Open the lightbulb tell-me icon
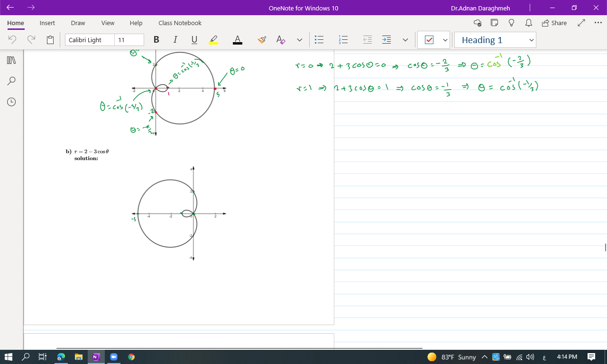 tap(511, 23)
